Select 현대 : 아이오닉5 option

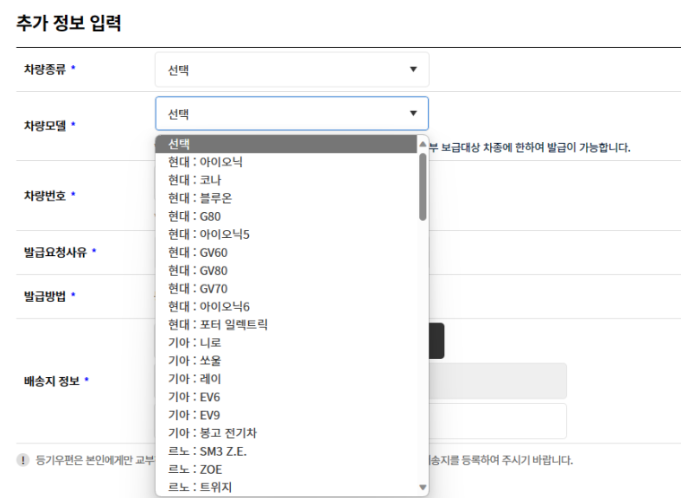pyautogui.click(x=286, y=234)
